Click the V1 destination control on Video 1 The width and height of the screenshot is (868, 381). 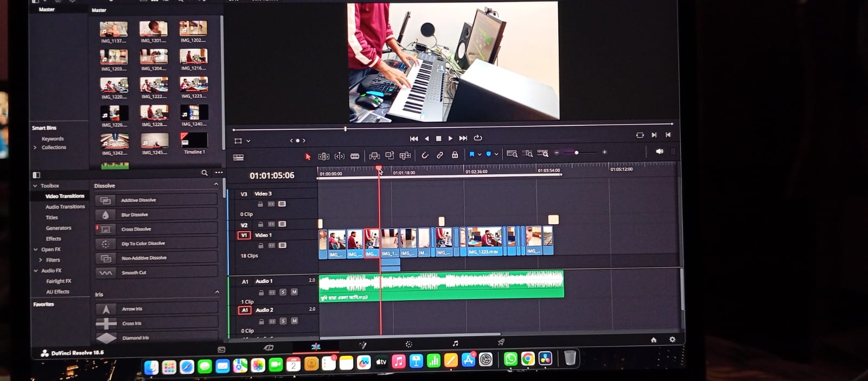[244, 235]
